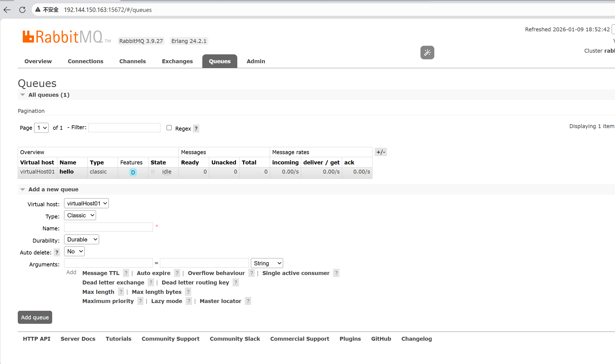Open the Admin tab
The width and height of the screenshot is (615, 364).
[256, 61]
